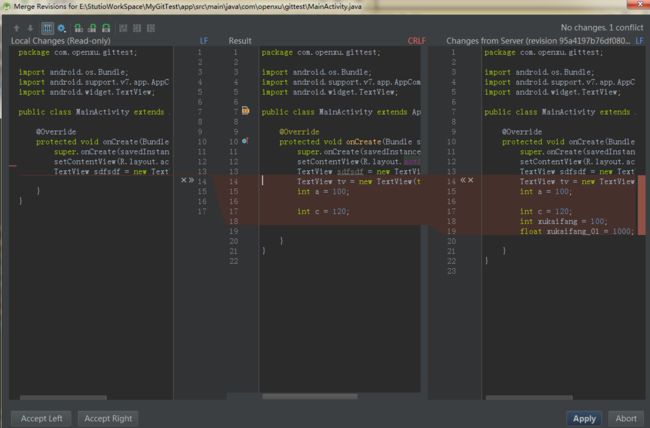The height and width of the screenshot is (428, 650).
Task: Click 'Changes from Server' revision header
Action: [538, 41]
